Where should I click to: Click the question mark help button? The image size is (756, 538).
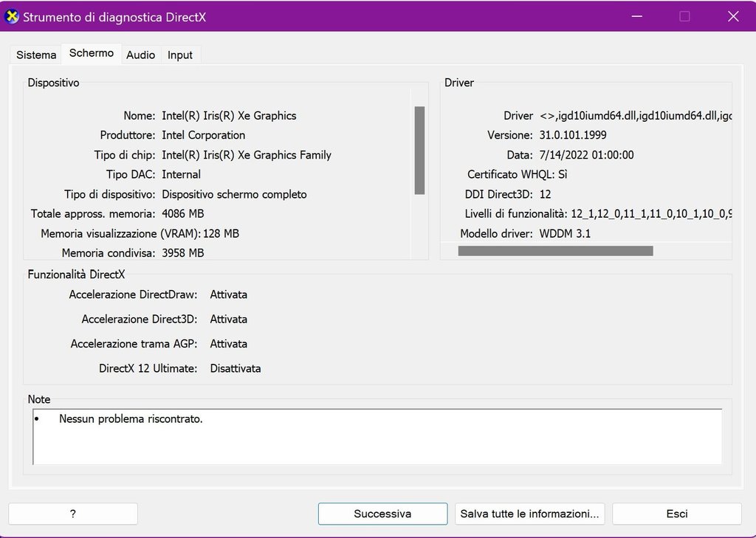click(73, 514)
